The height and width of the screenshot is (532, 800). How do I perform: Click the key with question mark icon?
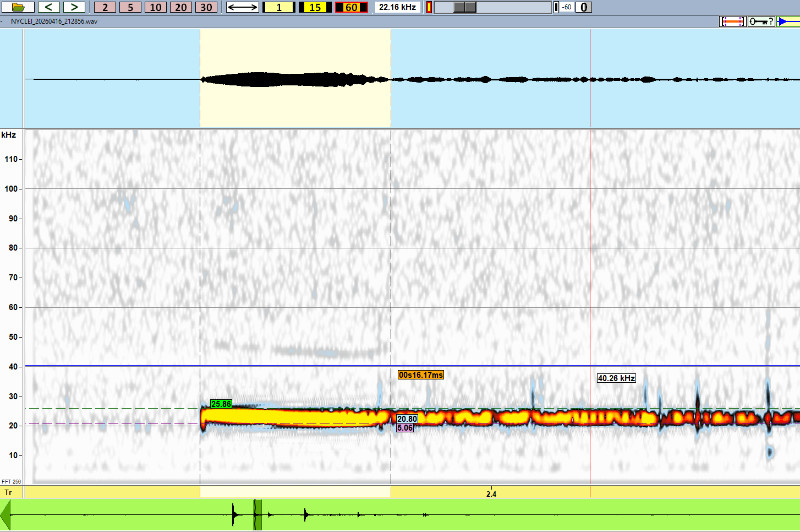click(x=760, y=21)
